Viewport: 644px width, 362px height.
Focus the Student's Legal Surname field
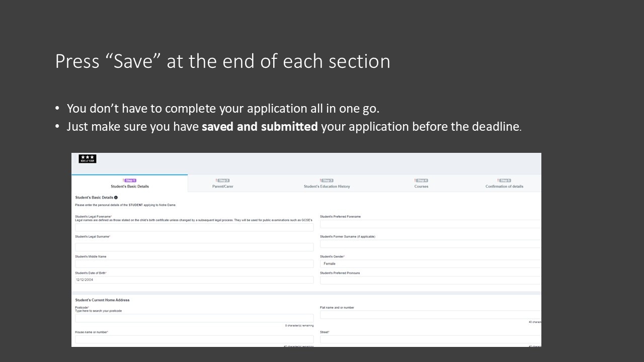coord(194,247)
